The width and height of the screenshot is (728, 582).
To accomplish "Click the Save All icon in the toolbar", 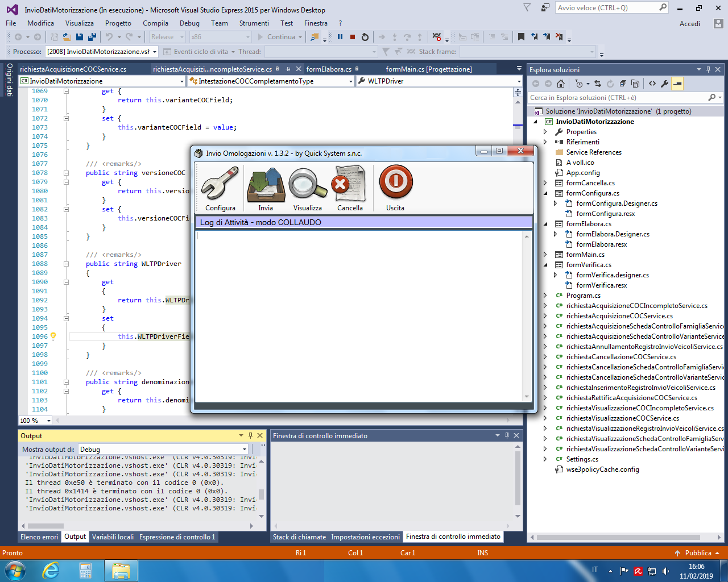I will [92, 37].
